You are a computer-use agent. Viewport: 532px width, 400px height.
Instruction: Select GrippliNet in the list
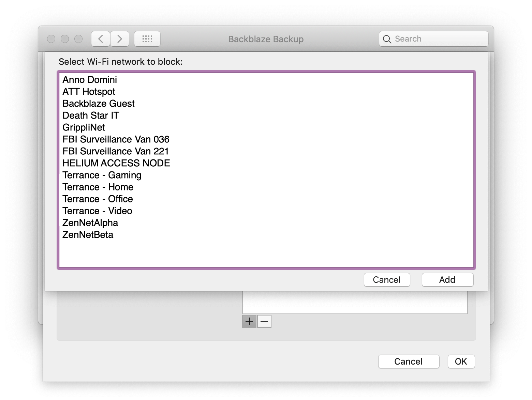point(266,127)
